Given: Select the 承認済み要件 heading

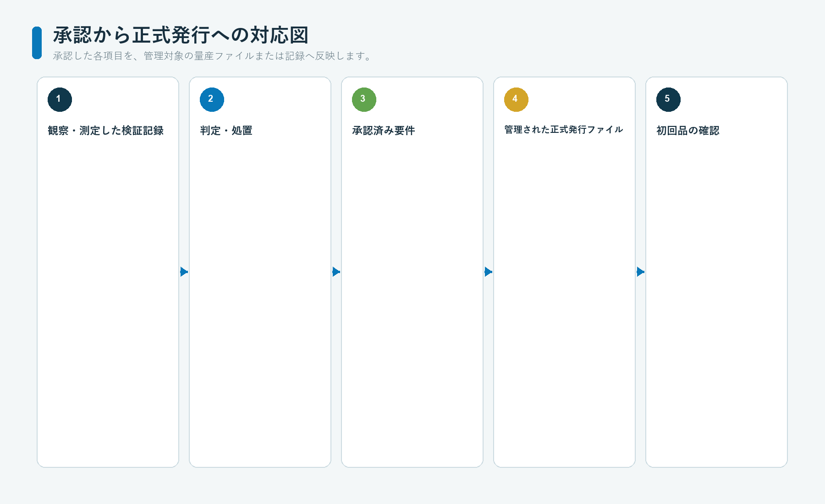Looking at the screenshot, I should tap(384, 131).
